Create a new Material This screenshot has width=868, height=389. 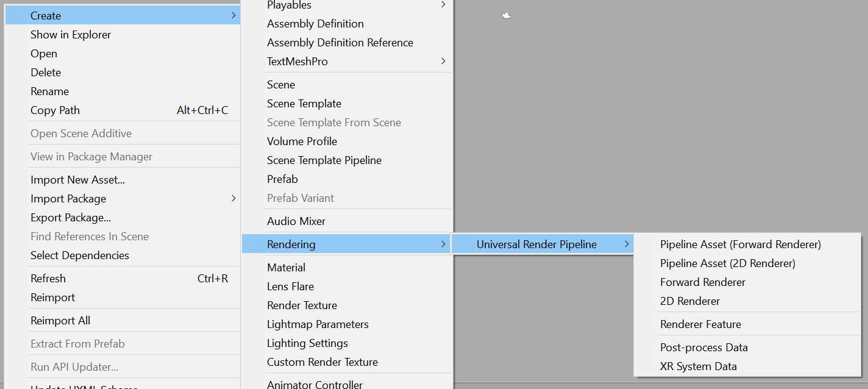(286, 268)
